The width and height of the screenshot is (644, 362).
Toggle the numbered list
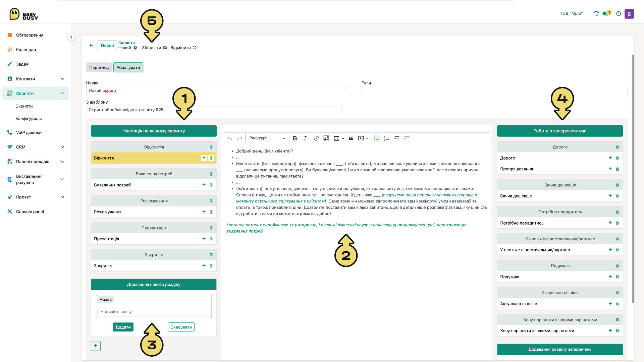[x=387, y=138]
